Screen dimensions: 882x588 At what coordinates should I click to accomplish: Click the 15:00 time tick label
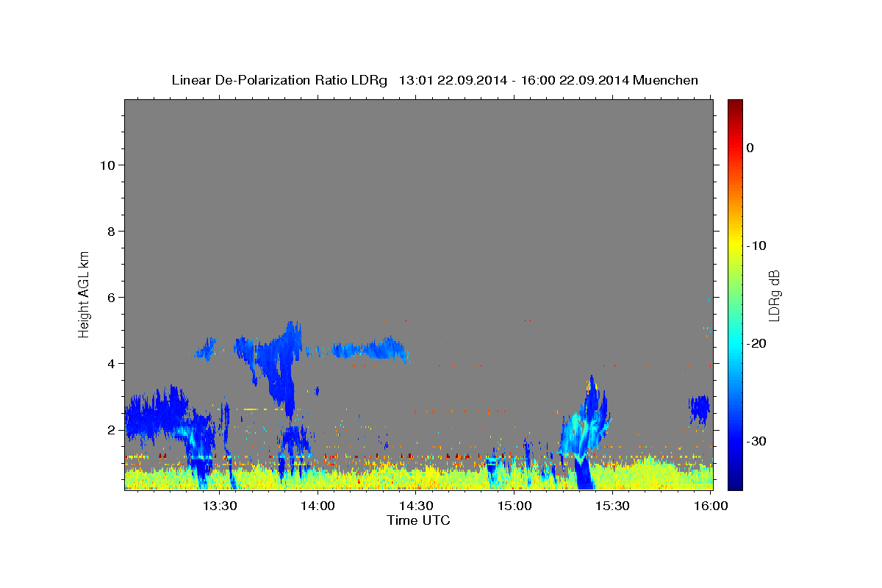tap(514, 506)
